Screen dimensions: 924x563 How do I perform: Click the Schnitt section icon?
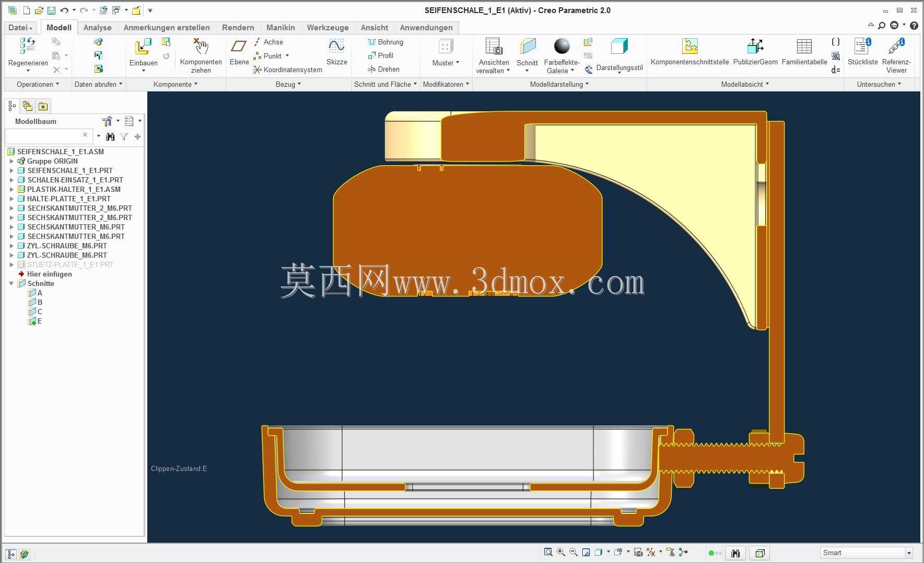528,47
